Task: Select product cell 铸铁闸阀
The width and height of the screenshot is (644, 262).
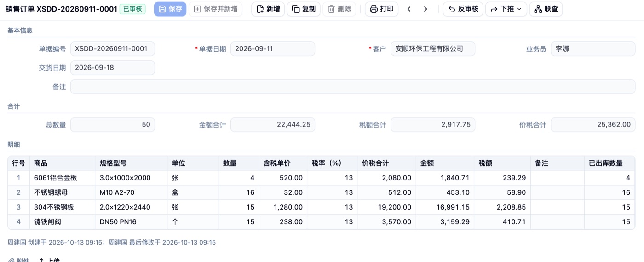Action: click(x=63, y=222)
